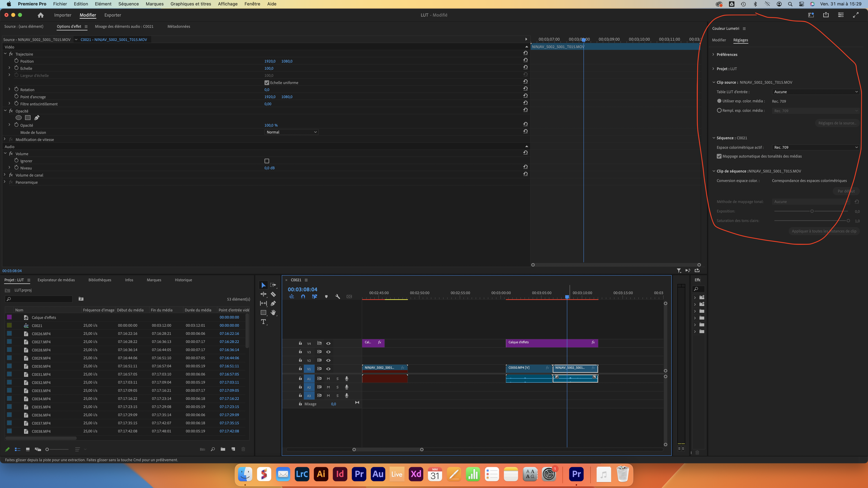
Task: Toggle the V1 track visibility eye
Action: 328,369
